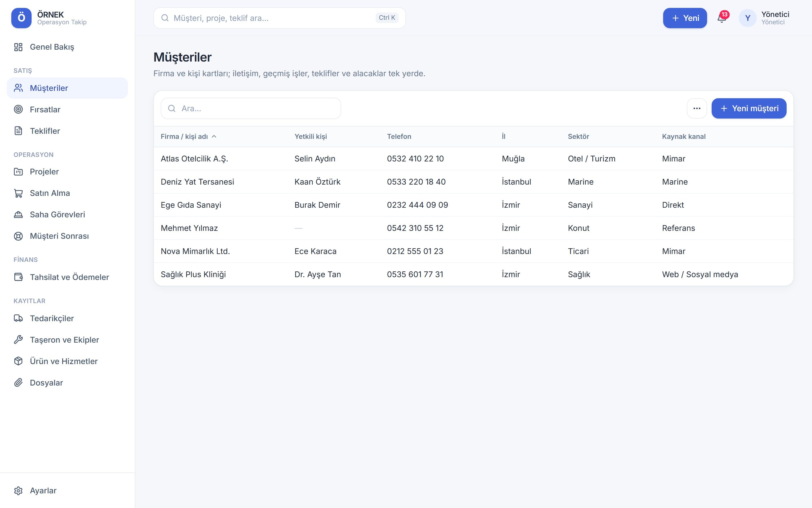Toggle sort arrow on Firma / kişi adı
Image resolution: width=812 pixels, height=508 pixels.
[214, 136]
